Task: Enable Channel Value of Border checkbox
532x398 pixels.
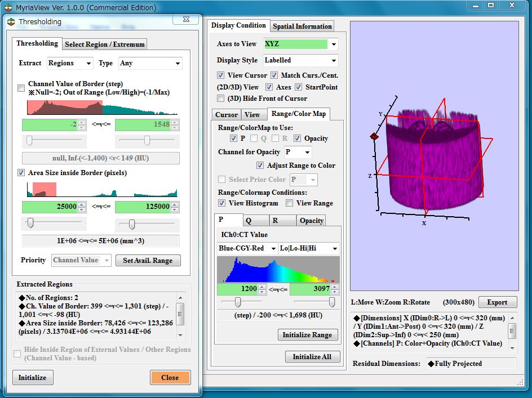Action: click(x=21, y=88)
